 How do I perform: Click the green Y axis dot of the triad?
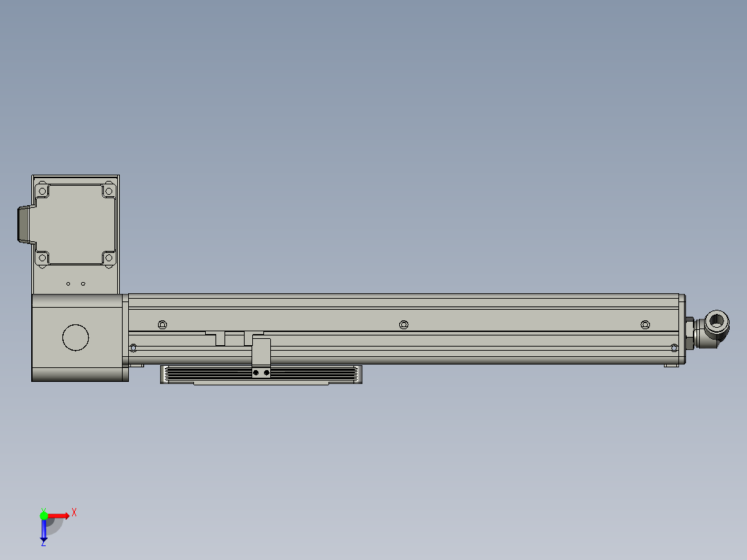[x=44, y=516]
